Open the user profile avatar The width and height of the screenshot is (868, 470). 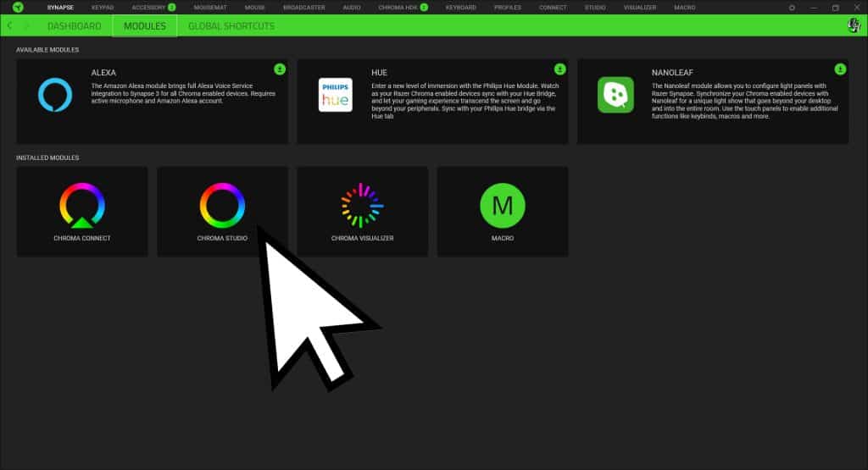(x=854, y=25)
